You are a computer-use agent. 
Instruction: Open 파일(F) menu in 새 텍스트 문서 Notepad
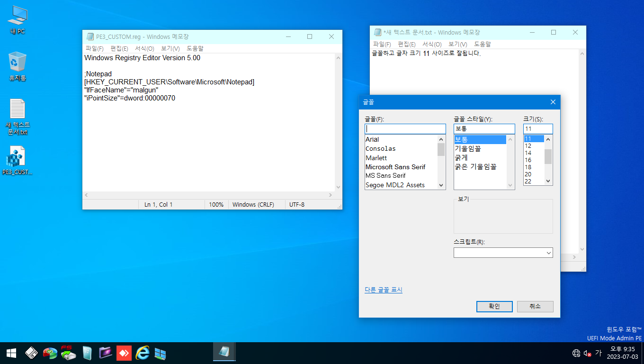(382, 44)
